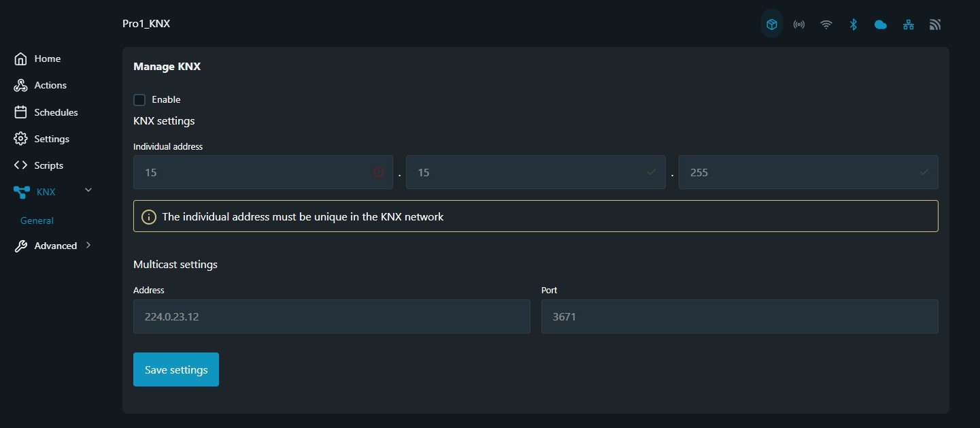Click the Ethernet network icon

point(908,24)
